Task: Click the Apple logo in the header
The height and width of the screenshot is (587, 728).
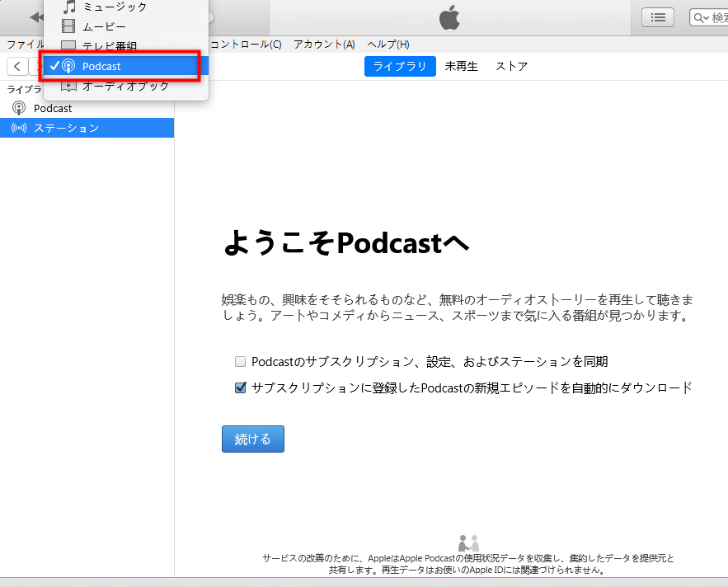Action: click(449, 17)
